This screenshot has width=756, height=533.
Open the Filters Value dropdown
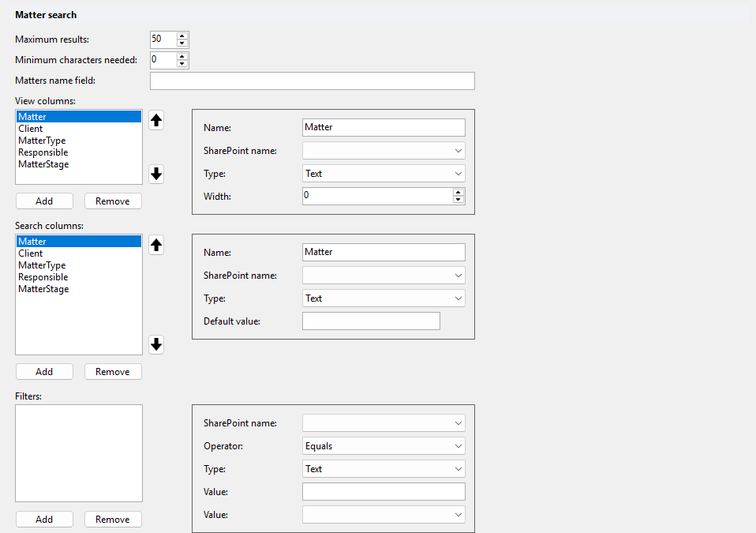384,515
